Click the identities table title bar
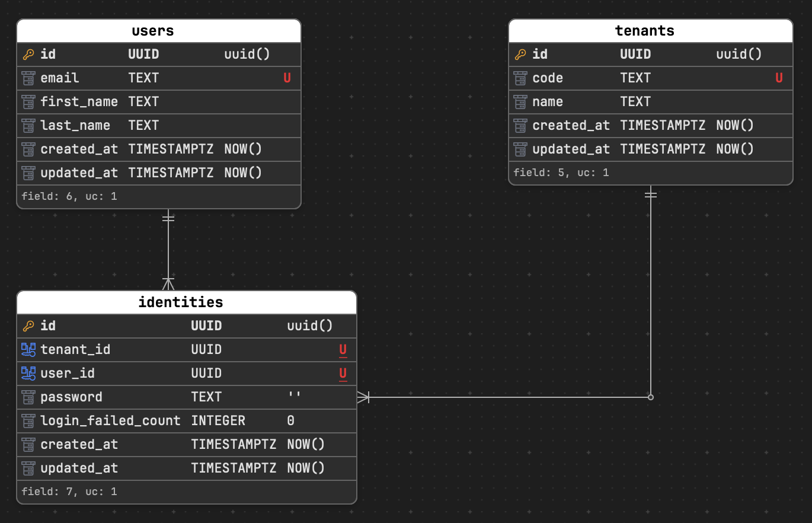Viewport: 812px width, 523px height. pos(181,302)
